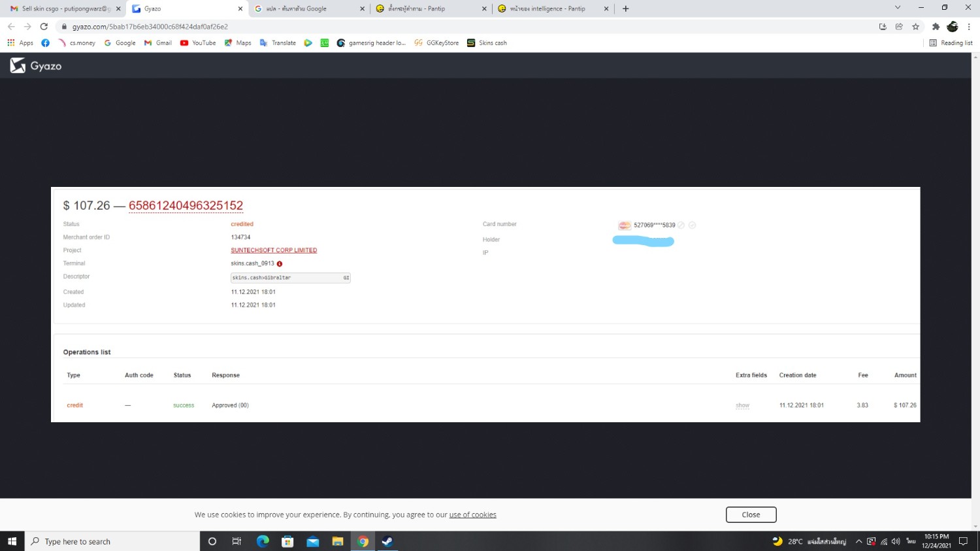Follow the 'use of cookies' link

coord(472,515)
